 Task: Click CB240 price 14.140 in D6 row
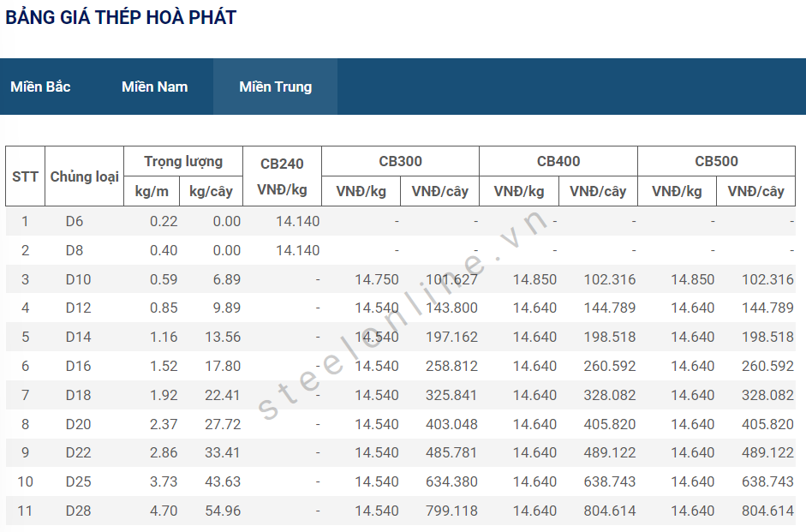coord(297,222)
